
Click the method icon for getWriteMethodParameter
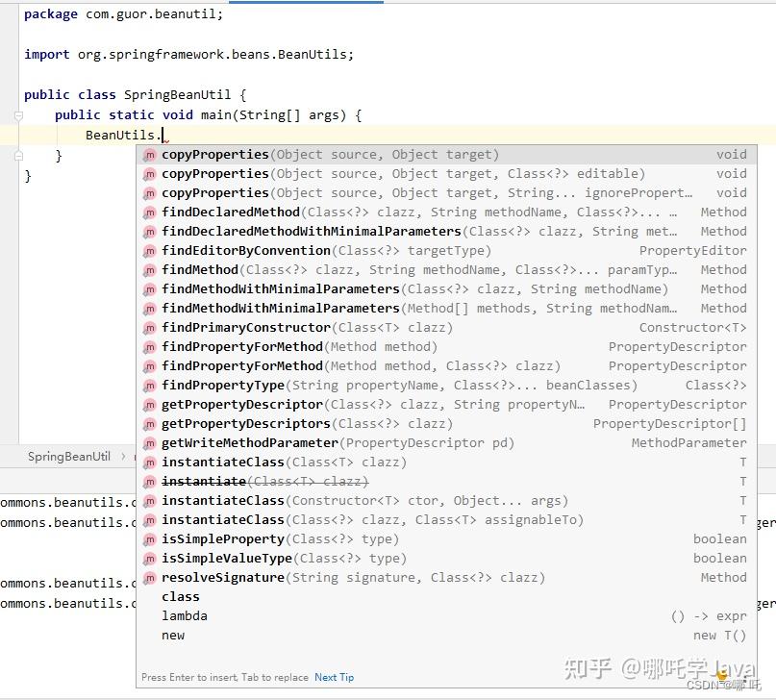coord(150,442)
